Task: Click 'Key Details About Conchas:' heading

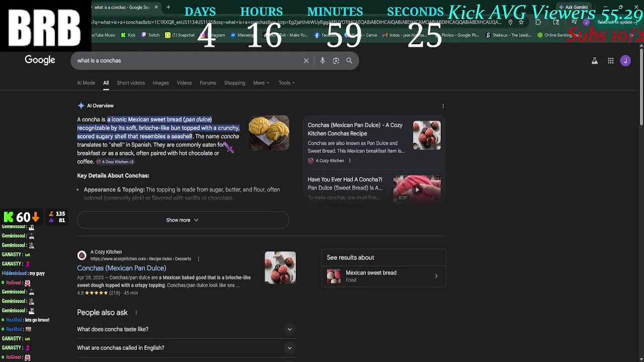Action: [x=113, y=176]
